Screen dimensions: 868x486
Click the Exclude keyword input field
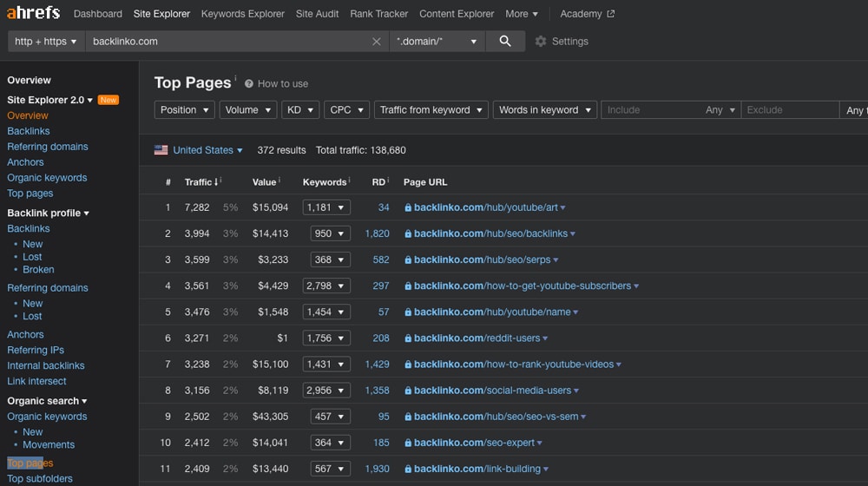pyautogui.click(x=790, y=109)
